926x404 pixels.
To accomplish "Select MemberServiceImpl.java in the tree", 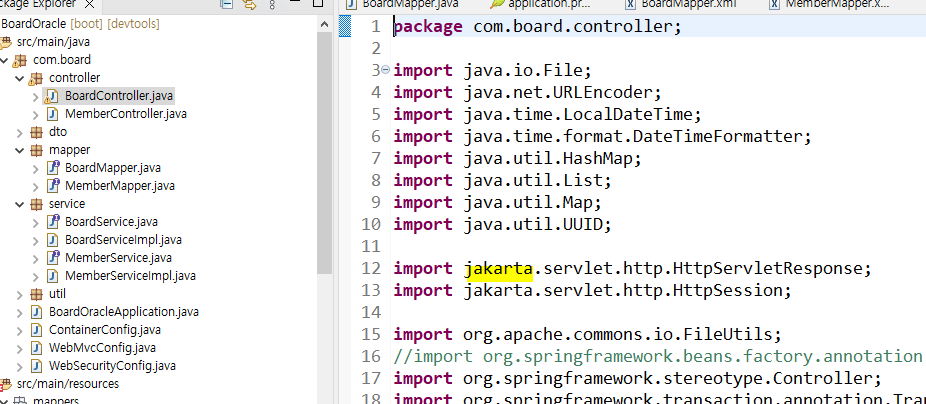I will click(130, 276).
